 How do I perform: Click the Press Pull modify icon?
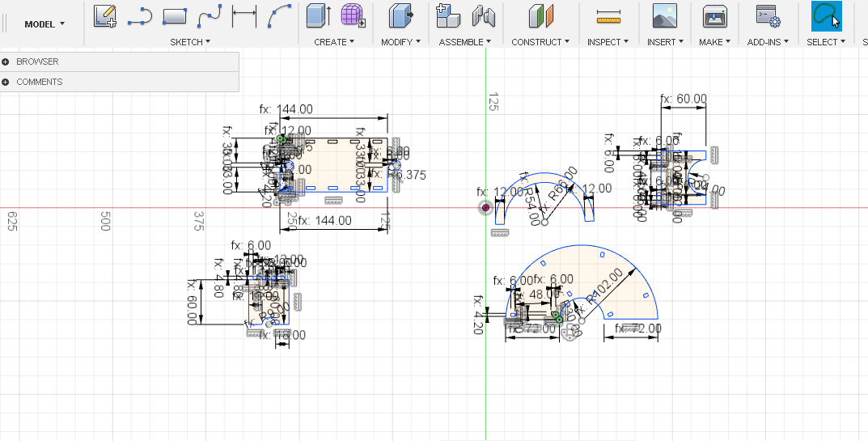pos(400,15)
